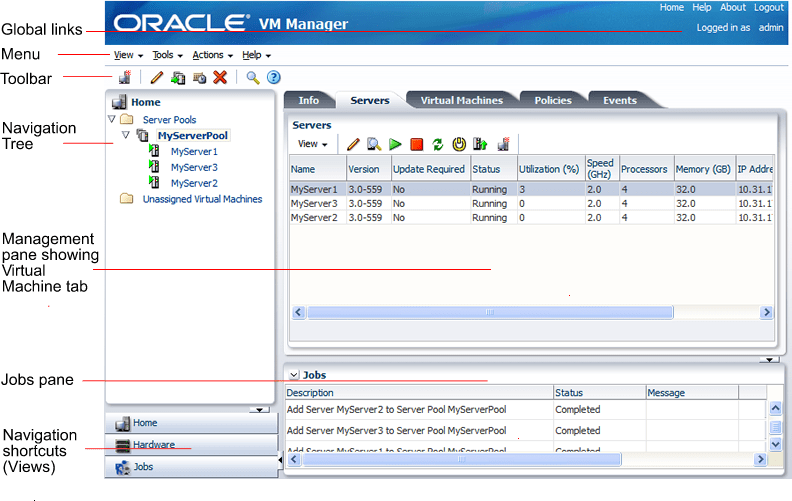792x501 pixels.
Task: Click the Server Pools folder icon
Action: click(127, 120)
